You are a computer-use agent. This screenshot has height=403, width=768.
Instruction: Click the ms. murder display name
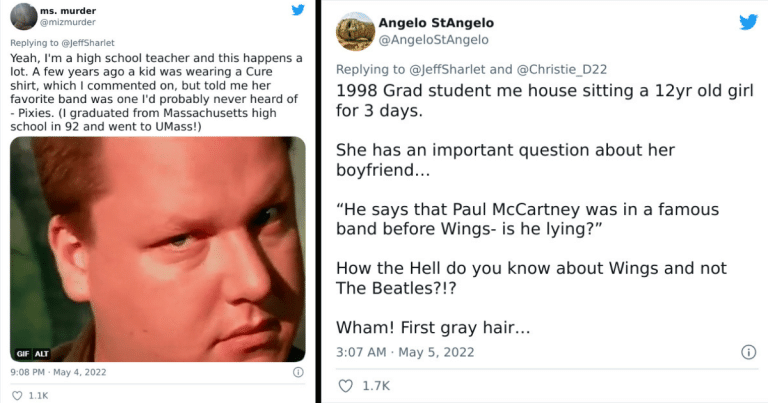click(x=68, y=10)
